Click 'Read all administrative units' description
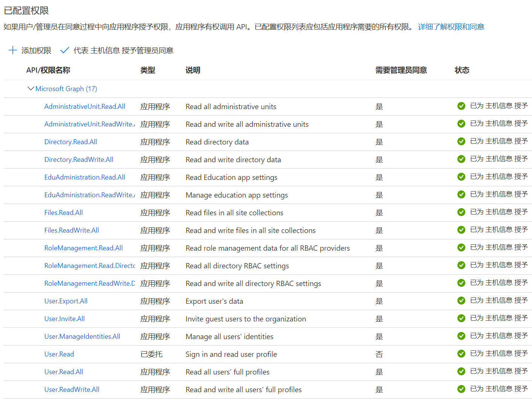This screenshot has width=532, height=405. (231, 107)
